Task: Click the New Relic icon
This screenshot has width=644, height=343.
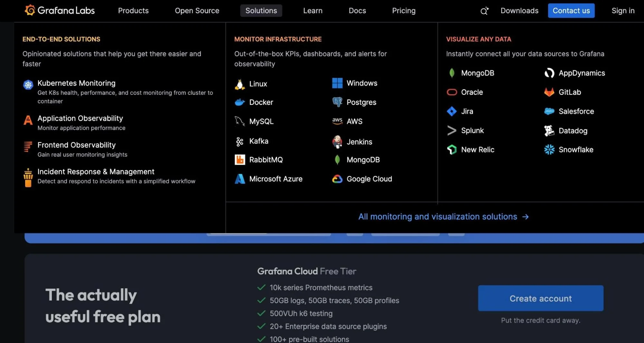Action: [452, 150]
